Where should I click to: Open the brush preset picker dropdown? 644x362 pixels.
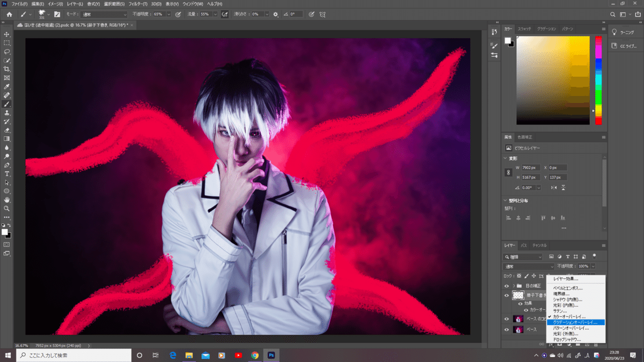click(48, 14)
